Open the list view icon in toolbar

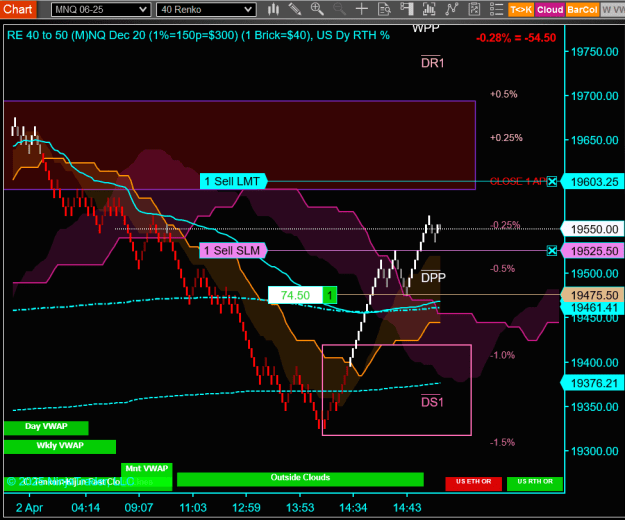pos(497,9)
